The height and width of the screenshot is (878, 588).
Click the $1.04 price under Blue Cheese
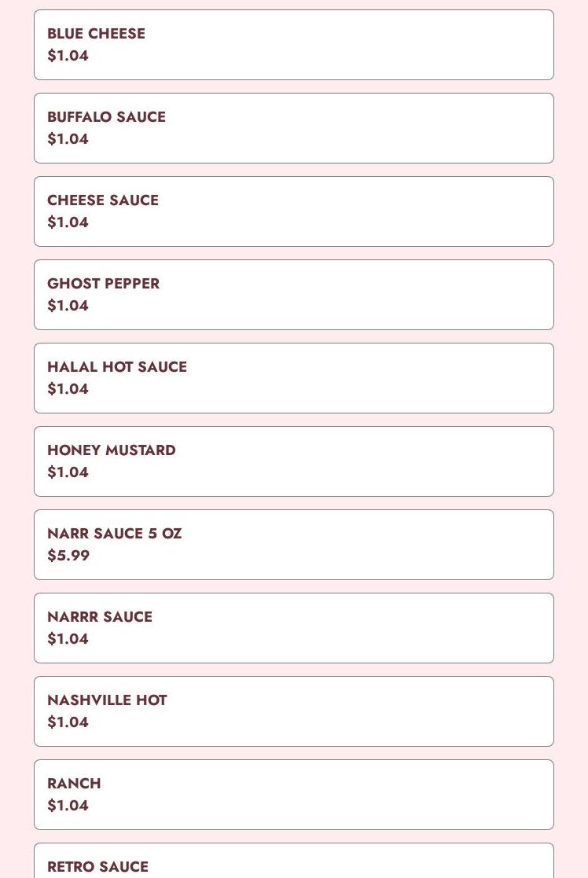pos(68,56)
